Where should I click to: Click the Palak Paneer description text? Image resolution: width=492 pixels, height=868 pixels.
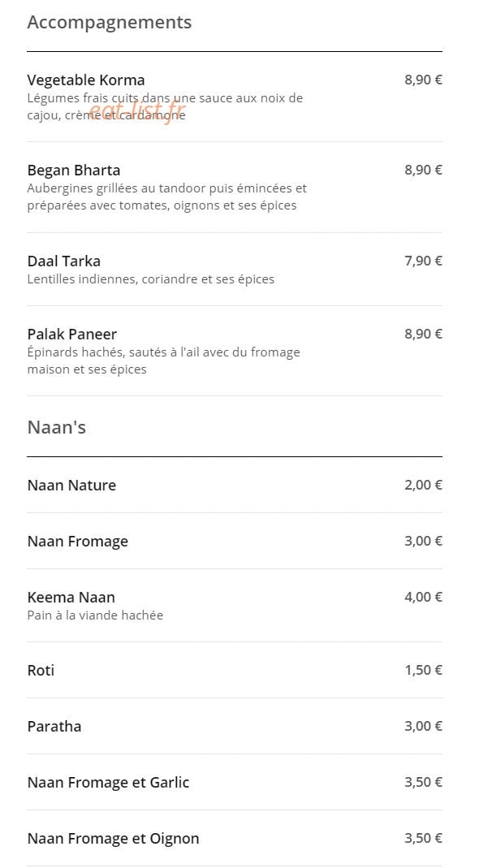click(x=163, y=361)
